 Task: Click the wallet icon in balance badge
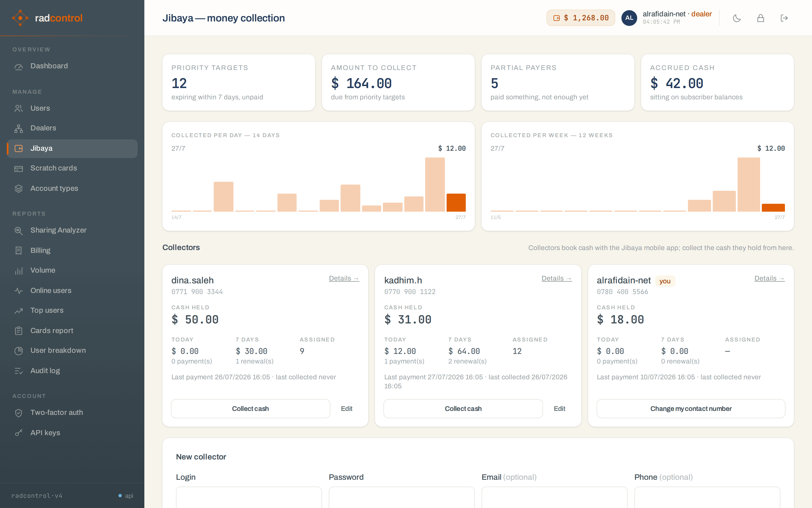(x=556, y=18)
